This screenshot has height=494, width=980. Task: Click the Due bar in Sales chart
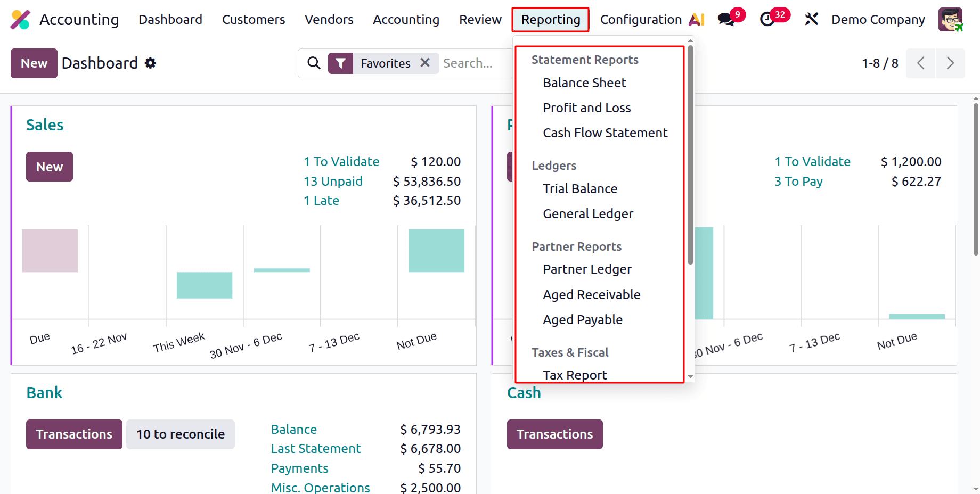pyautogui.click(x=50, y=251)
